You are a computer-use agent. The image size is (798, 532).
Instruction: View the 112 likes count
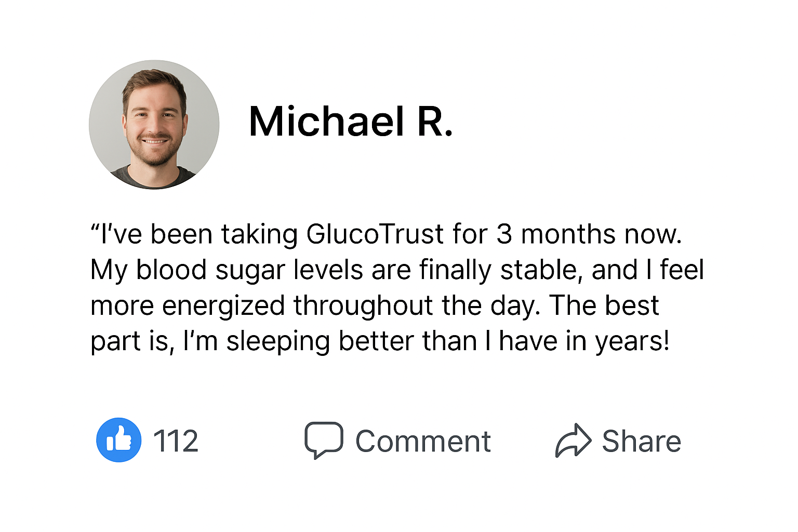coord(176,441)
